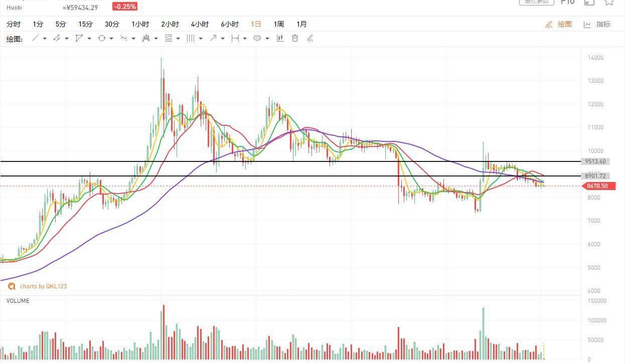Image resolution: width=625 pixels, height=364 pixels.
Task: Select the arrow drawing tool
Action: point(213,39)
